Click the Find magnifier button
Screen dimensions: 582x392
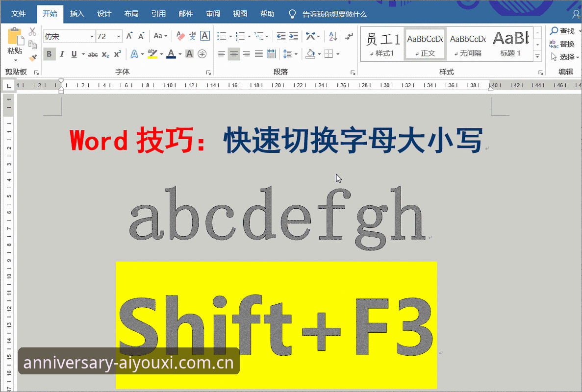[562, 31]
